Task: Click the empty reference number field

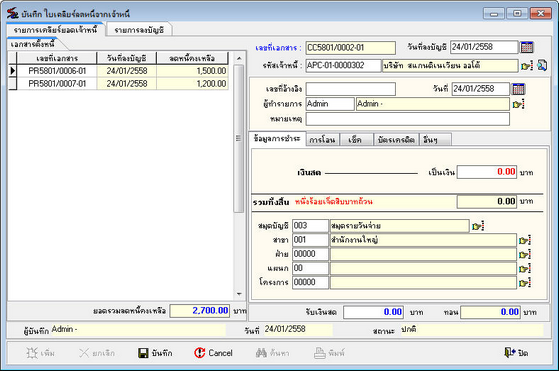Action: pyautogui.click(x=350, y=89)
